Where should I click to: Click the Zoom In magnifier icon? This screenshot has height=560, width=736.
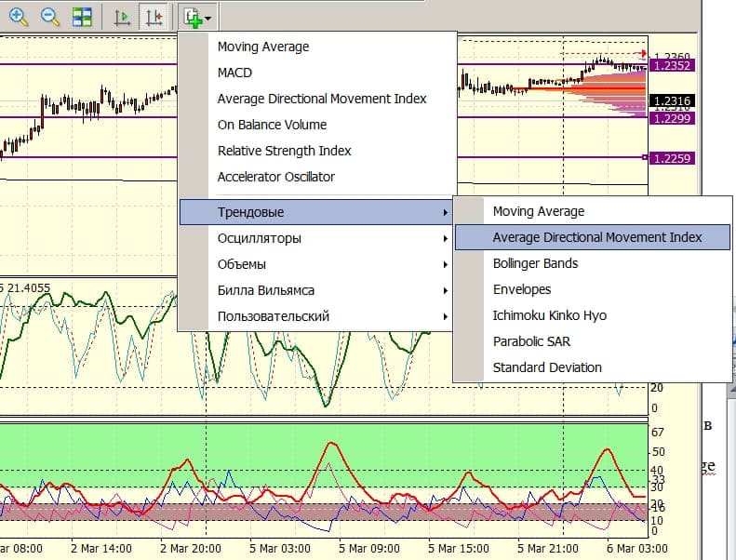19,17
